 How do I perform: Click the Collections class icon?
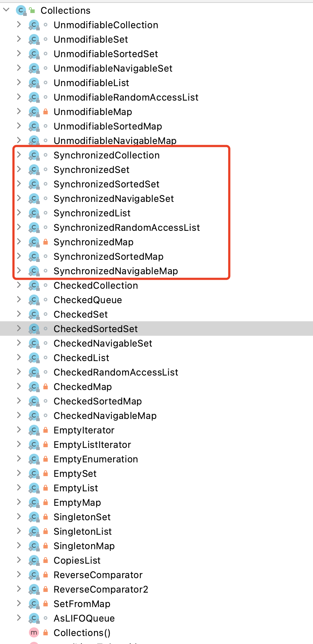21,10
